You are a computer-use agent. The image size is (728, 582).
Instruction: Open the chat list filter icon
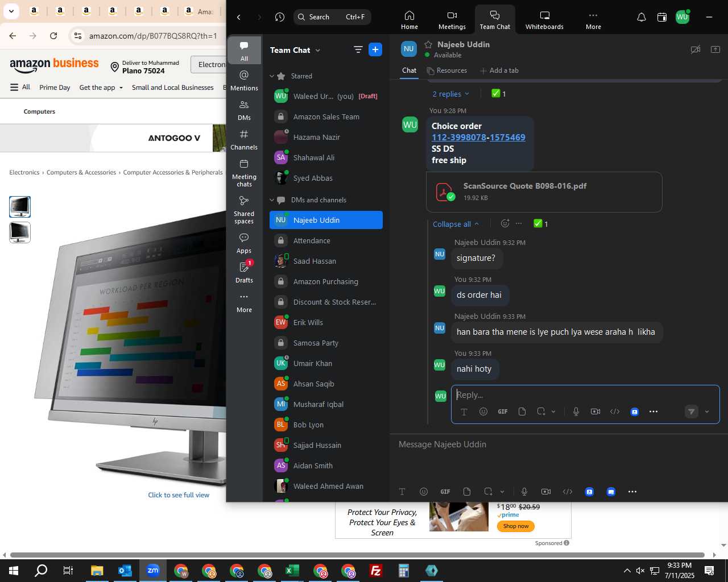pyautogui.click(x=358, y=49)
